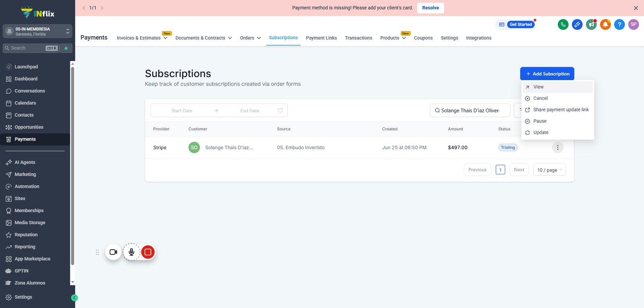Open the megaphone announcements icon
The image size is (644, 308).
tap(591, 25)
